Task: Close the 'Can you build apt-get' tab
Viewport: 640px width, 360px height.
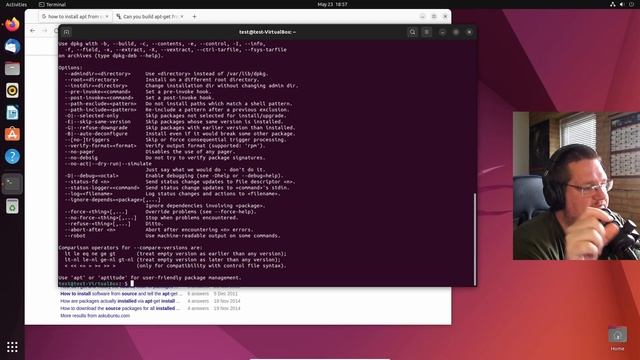Action: click(182, 16)
